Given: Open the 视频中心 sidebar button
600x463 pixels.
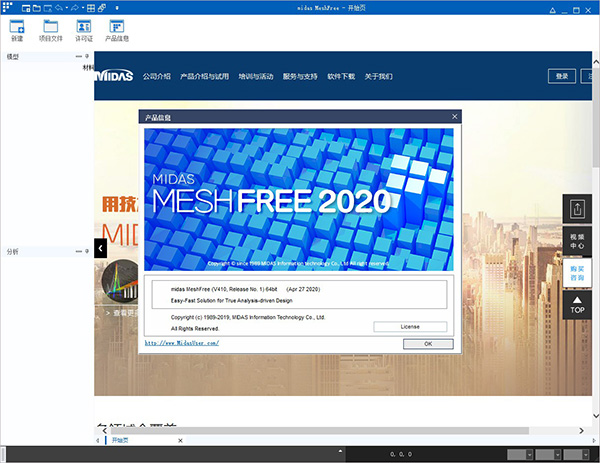Looking at the screenshot, I should tap(577, 241).
